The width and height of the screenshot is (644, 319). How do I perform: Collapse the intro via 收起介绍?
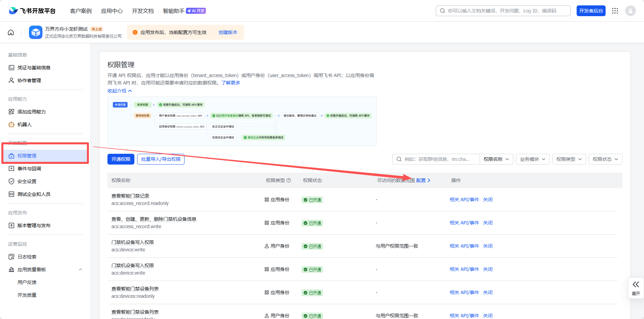click(120, 91)
